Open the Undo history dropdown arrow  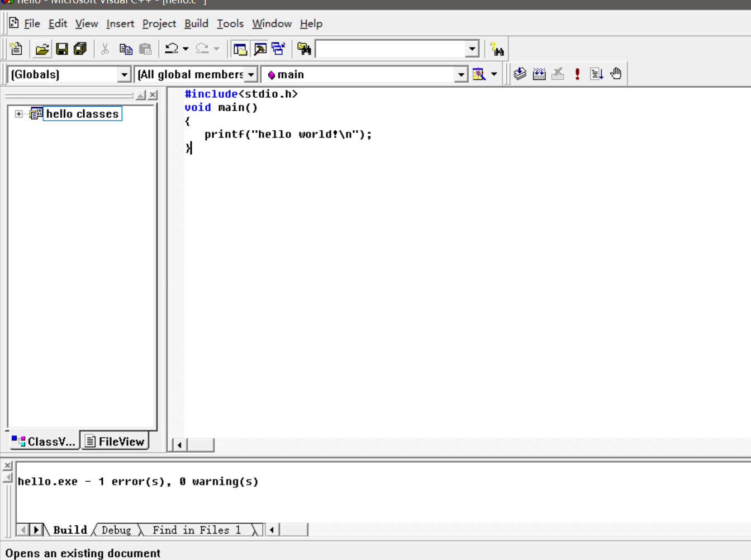(x=186, y=49)
